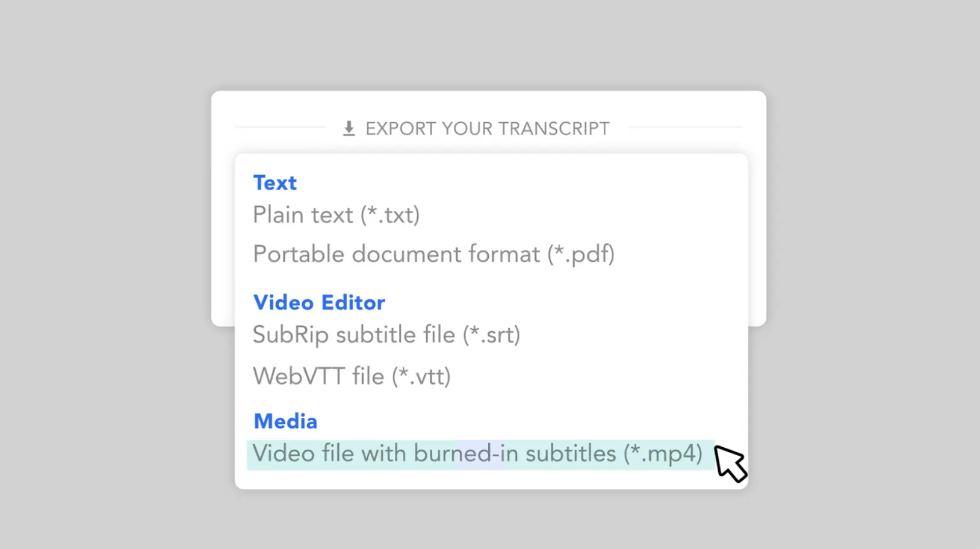Image resolution: width=980 pixels, height=549 pixels.
Task: Select SubRip subtitle file (*.srt)
Action: pyautogui.click(x=386, y=335)
